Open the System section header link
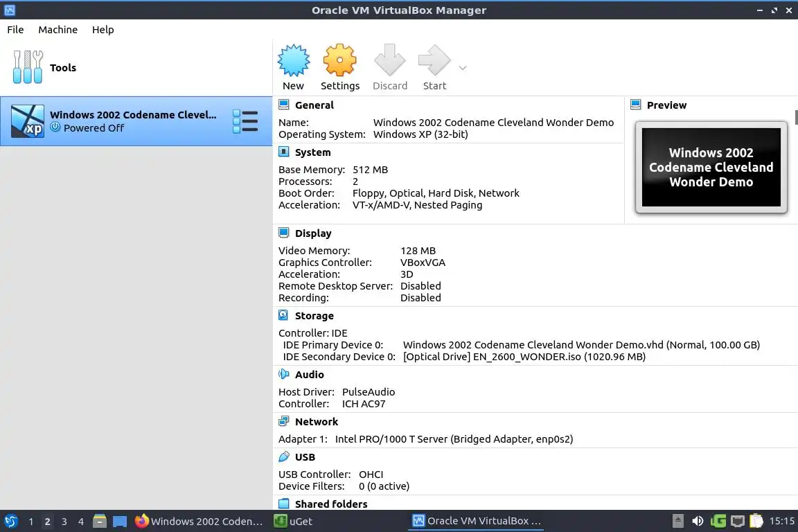Screen dimensions: 798x532 tap(312, 152)
